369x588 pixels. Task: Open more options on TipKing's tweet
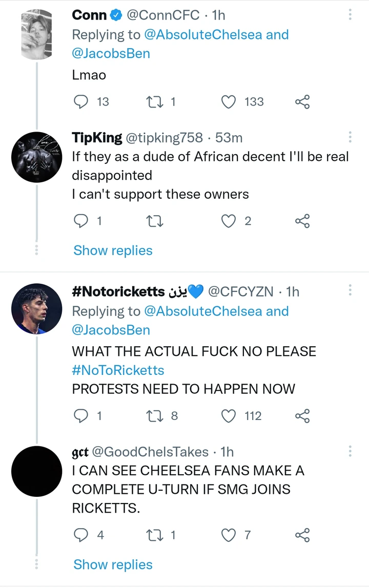pyautogui.click(x=350, y=137)
